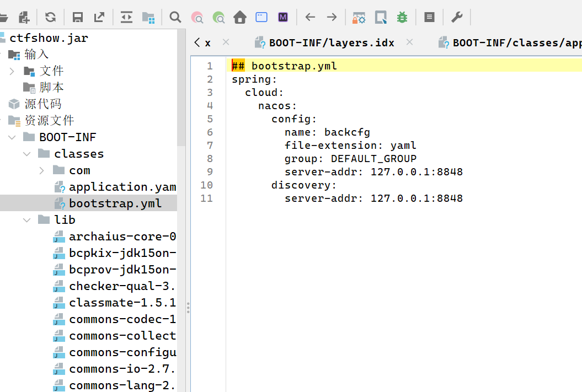Switch to BOOT-INF/layers.idx tab
Image resolution: width=582 pixels, height=392 pixels.
click(331, 42)
